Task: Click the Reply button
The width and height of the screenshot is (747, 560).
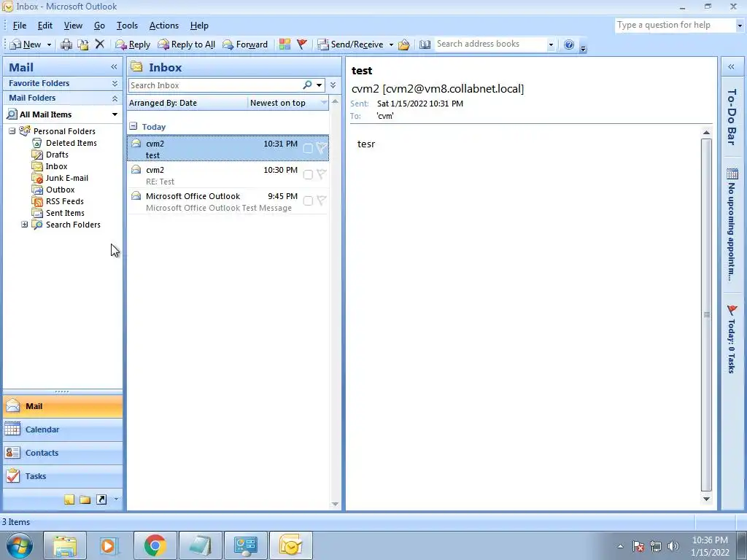Action: pos(133,44)
